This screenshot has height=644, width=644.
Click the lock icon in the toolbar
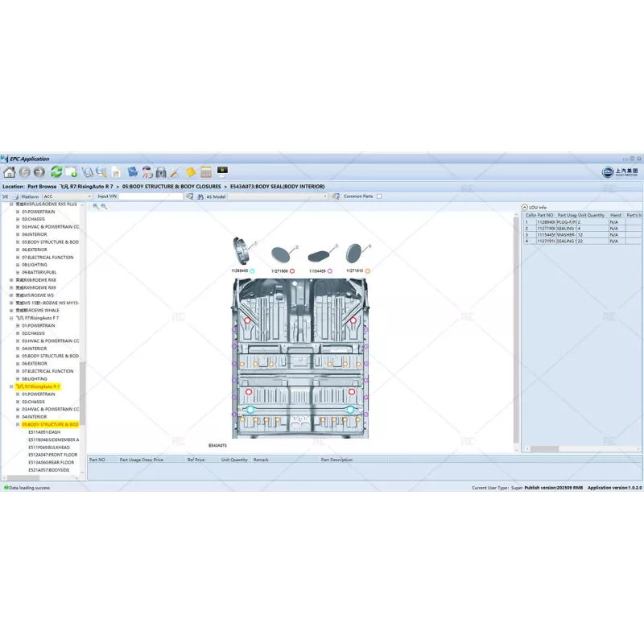160,171
